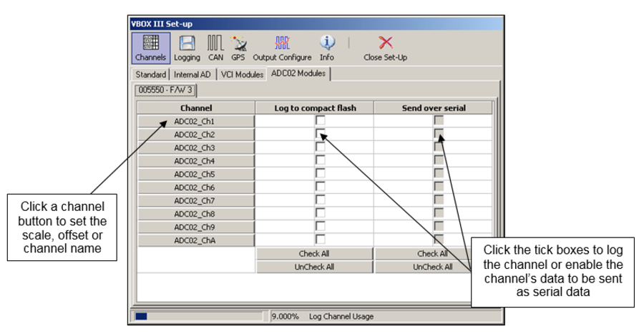
Task: Click the Channel column header
Action: [x=196, y=108]
